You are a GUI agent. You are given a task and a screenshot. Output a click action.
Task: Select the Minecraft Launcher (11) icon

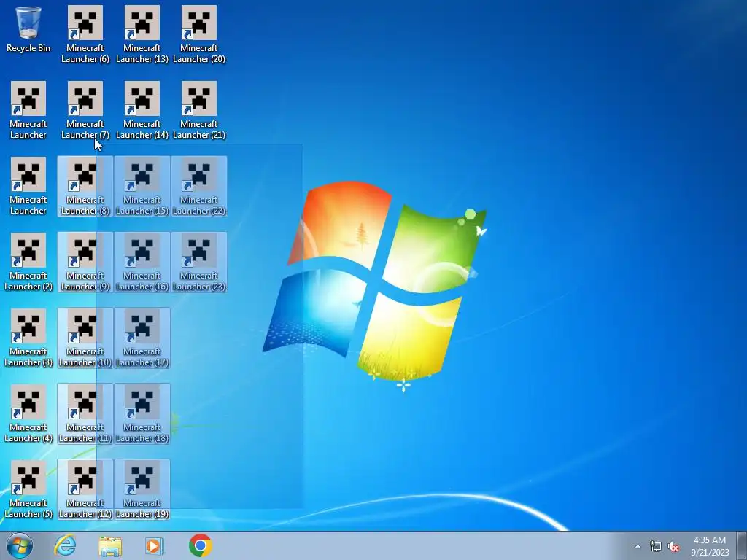click(x=85, y=414)
